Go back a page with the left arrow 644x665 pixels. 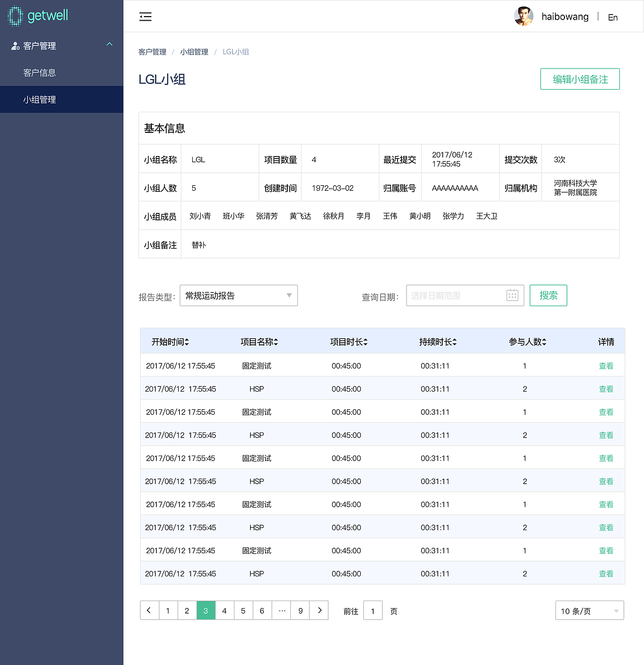[149, 610]
